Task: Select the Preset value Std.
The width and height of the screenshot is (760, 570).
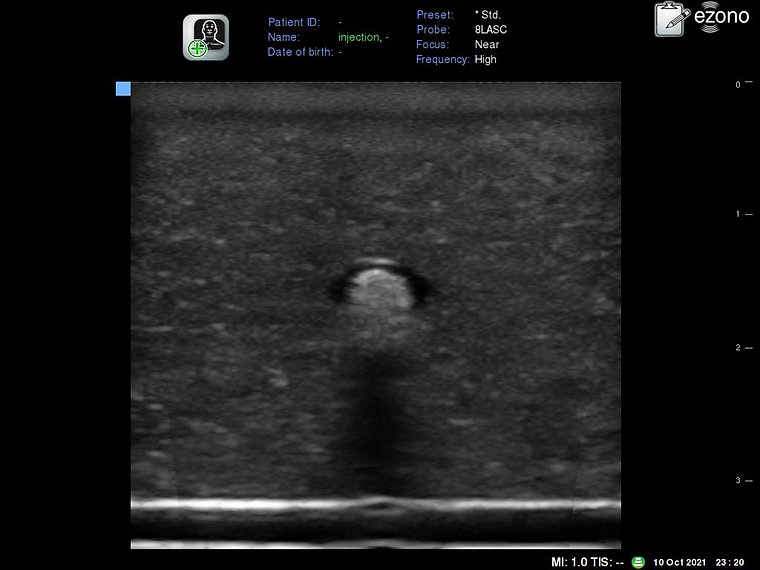Action: click(488, 15)
